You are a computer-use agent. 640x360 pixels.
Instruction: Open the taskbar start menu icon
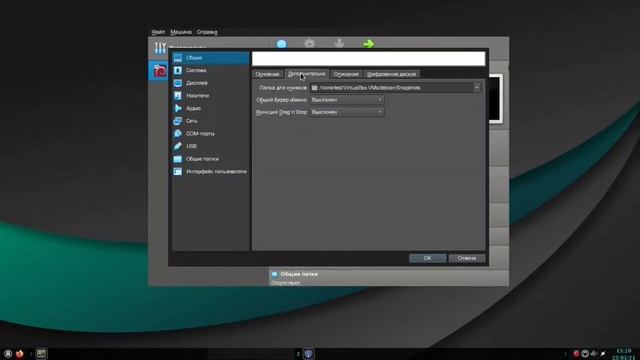pos(8,354)
